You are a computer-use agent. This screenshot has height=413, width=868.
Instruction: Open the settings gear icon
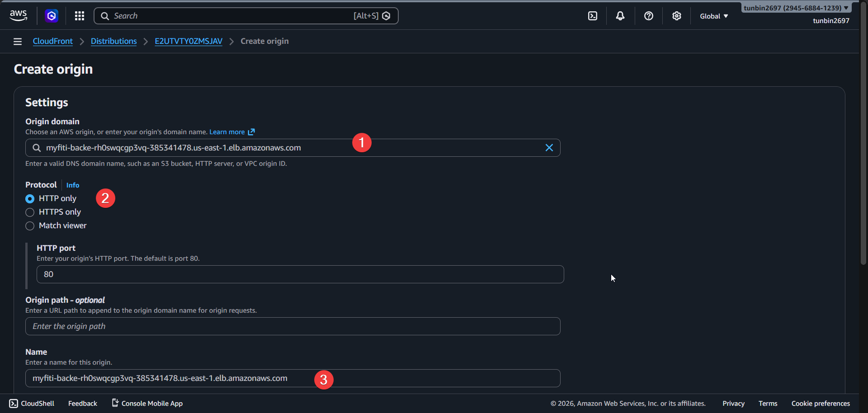pos(677,15)
